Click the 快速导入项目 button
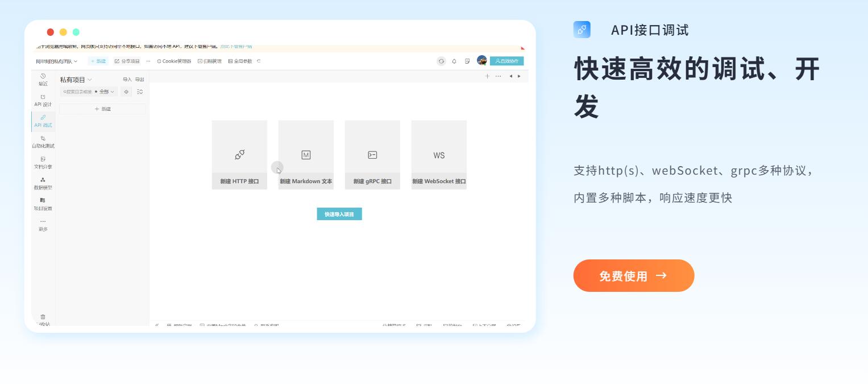868x384 pixels. point(339,214)
